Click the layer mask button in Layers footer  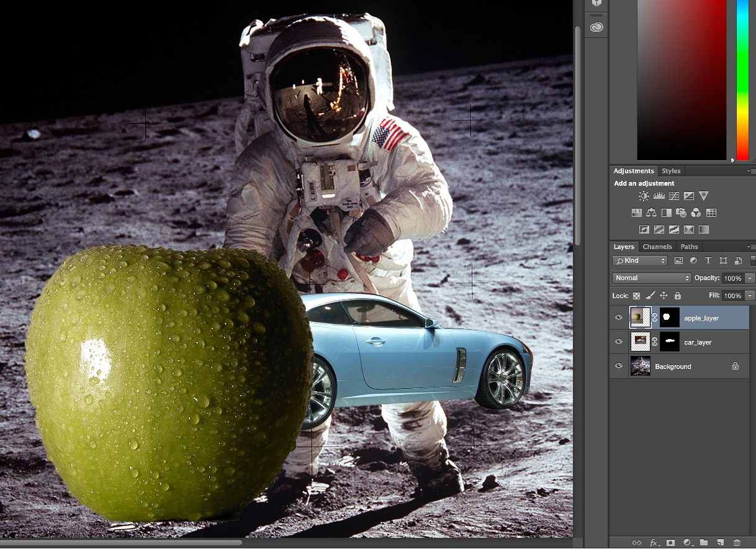click(x=670, y=542)
